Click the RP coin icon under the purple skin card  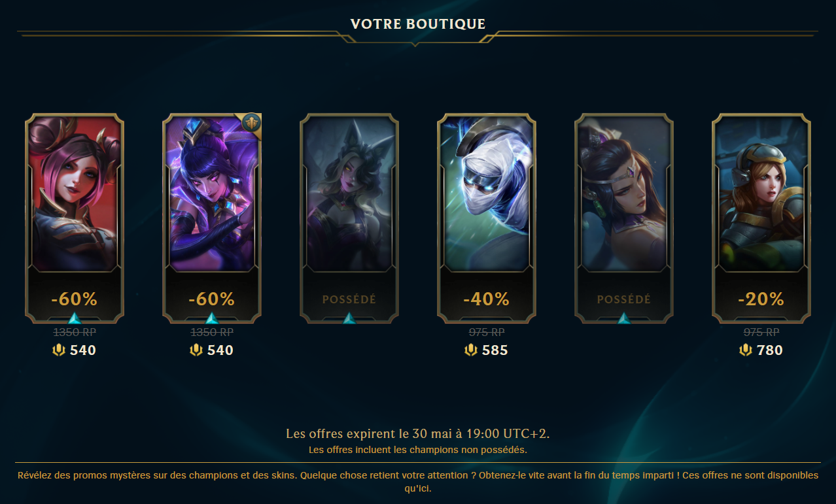tap(196, 350)
